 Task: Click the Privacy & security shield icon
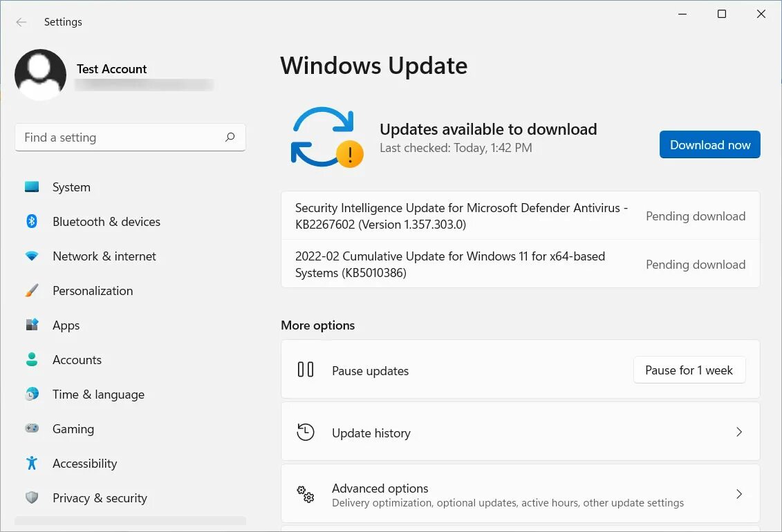click(x=32, y=497)
